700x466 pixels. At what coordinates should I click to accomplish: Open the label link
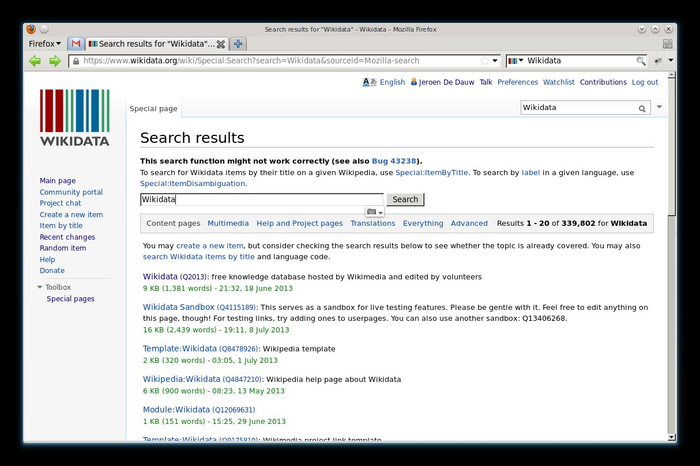[530, 173]
